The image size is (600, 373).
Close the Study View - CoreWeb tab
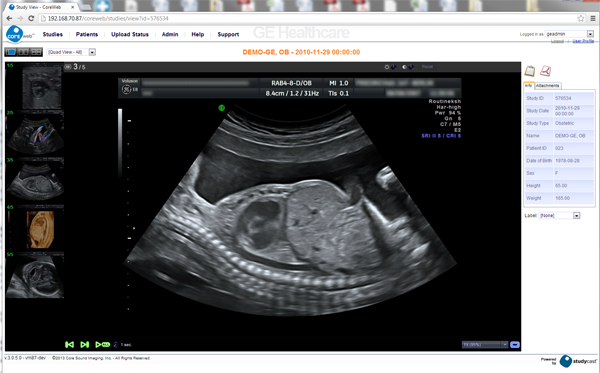(x=73, y=7)
